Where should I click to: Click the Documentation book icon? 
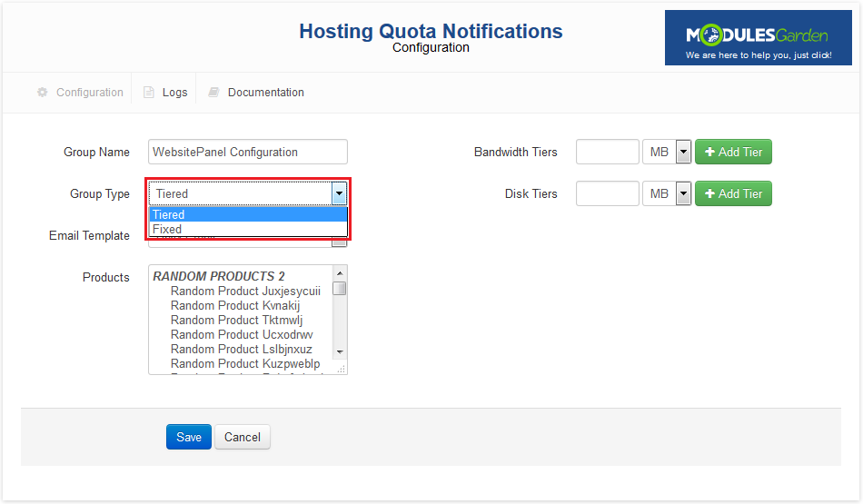pos(213,93)
